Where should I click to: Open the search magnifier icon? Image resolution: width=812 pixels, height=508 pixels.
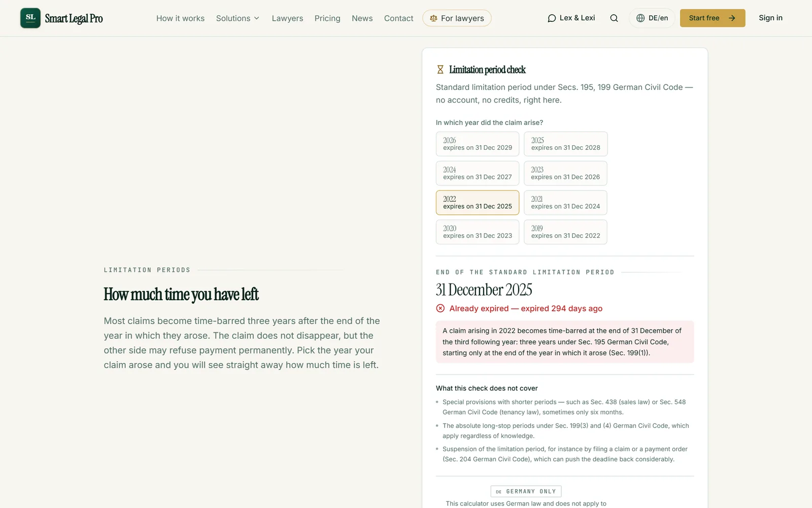pos(614,18)
